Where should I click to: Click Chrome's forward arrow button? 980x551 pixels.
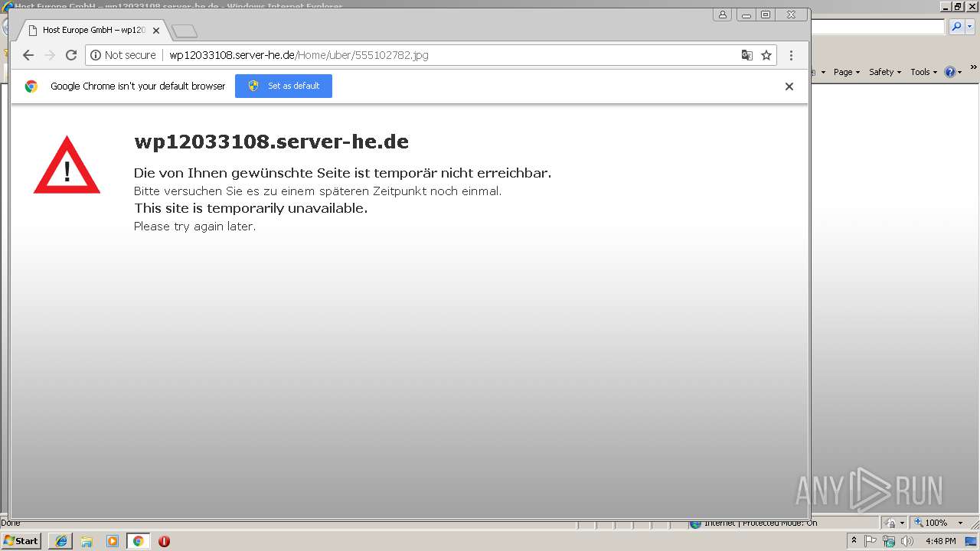[x=50, y=55]
